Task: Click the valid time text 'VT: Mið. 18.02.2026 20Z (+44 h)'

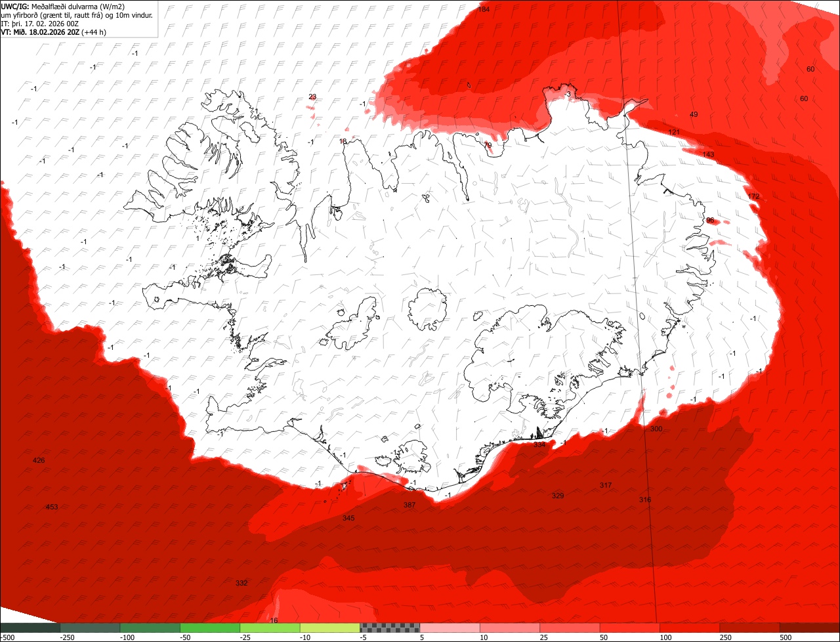Action: click(54, 32)
